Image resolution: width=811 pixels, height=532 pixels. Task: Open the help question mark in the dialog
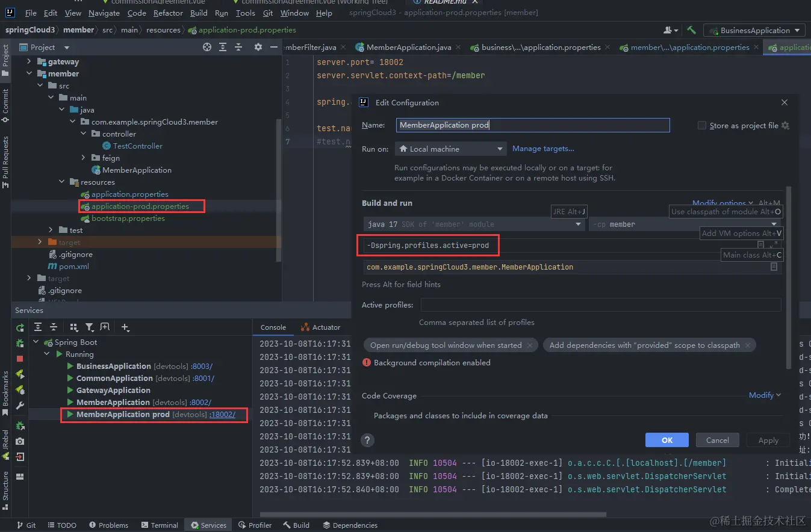click(367, 440)
